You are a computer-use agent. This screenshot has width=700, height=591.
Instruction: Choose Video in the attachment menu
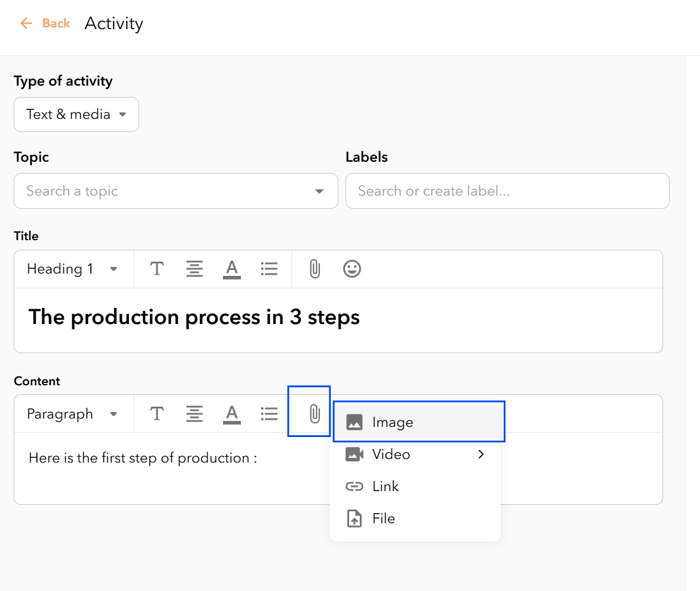415,454
